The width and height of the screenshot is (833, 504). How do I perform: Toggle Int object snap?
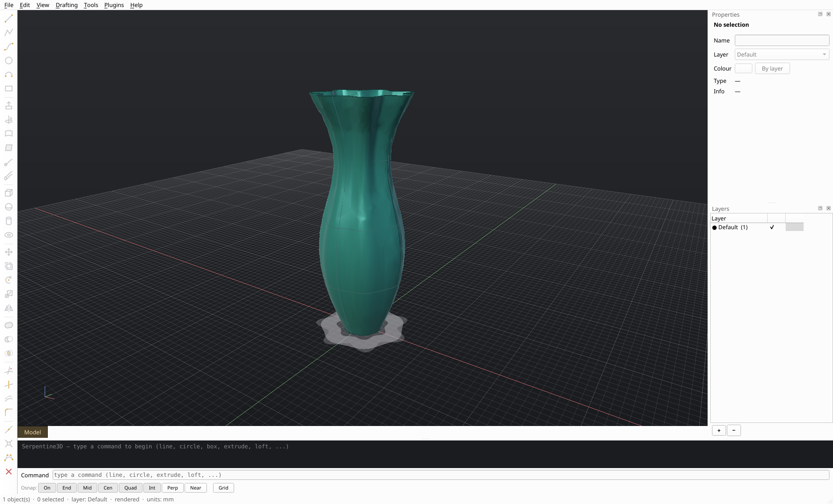pos(152,488)
